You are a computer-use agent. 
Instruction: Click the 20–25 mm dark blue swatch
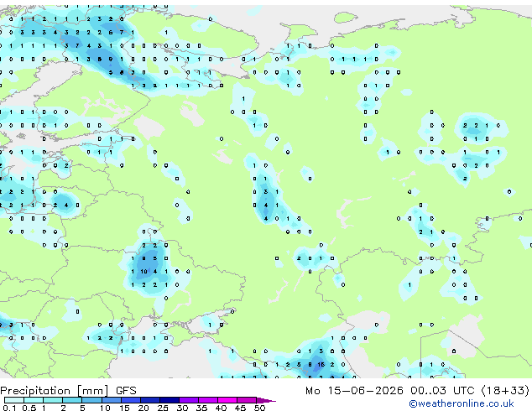tap(150, 400)
